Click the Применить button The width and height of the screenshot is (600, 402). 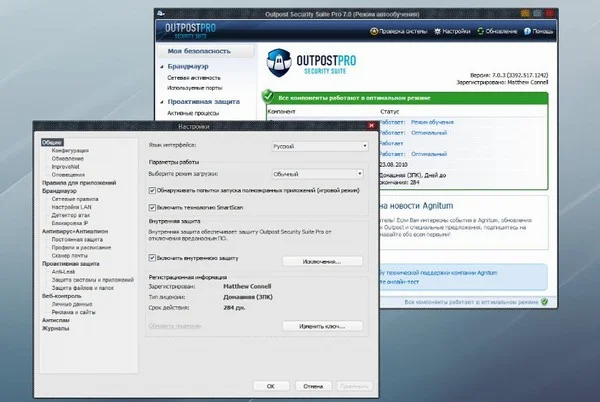tap(354, 386)
